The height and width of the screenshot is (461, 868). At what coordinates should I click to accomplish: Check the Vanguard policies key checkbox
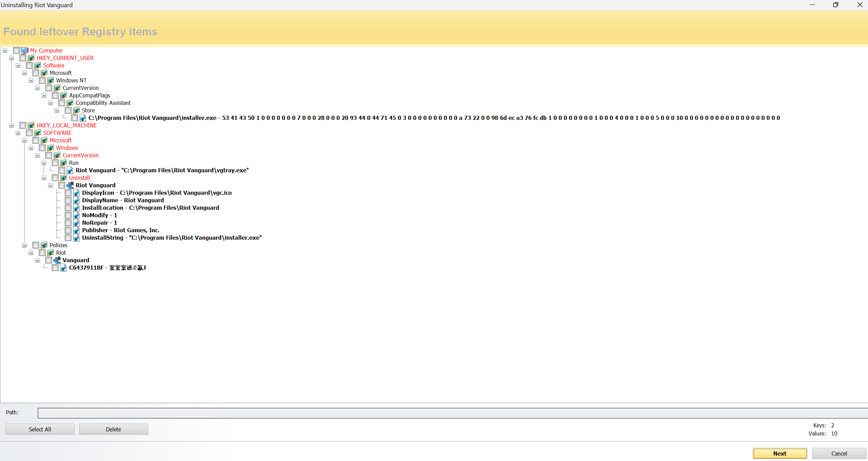point(49,260)
